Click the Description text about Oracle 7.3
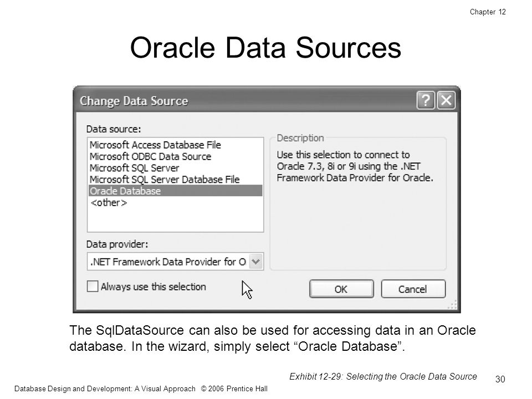Screen dimensions: 532x399 [355, 166]
